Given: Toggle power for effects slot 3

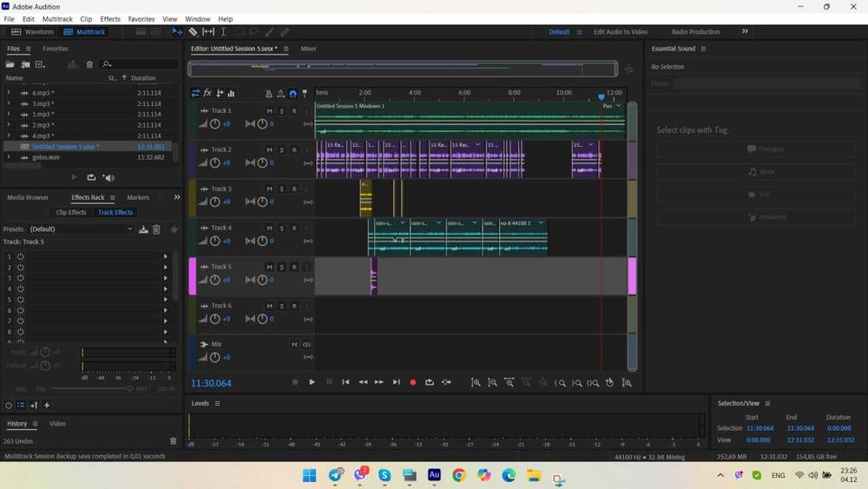Looking at the screenshot, I should click(21, 278).
